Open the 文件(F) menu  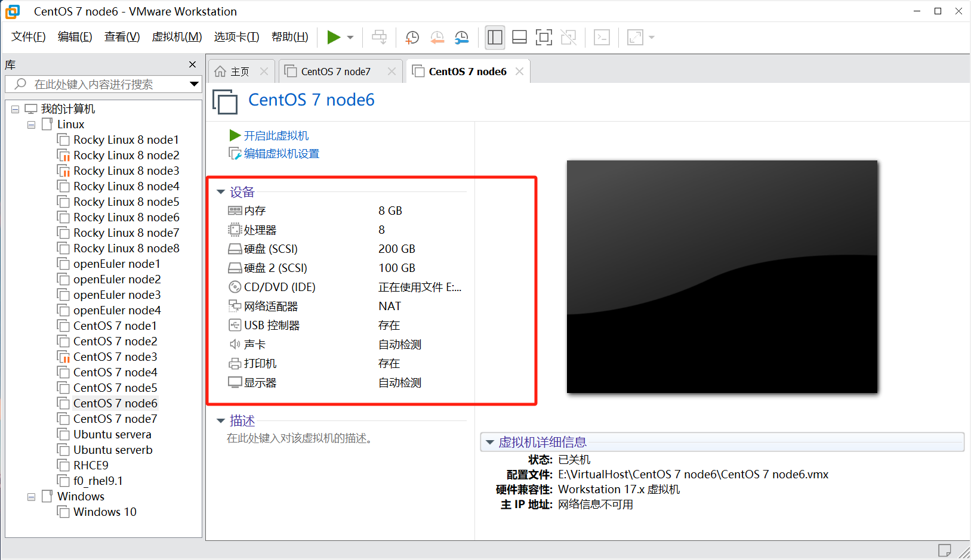28,37
